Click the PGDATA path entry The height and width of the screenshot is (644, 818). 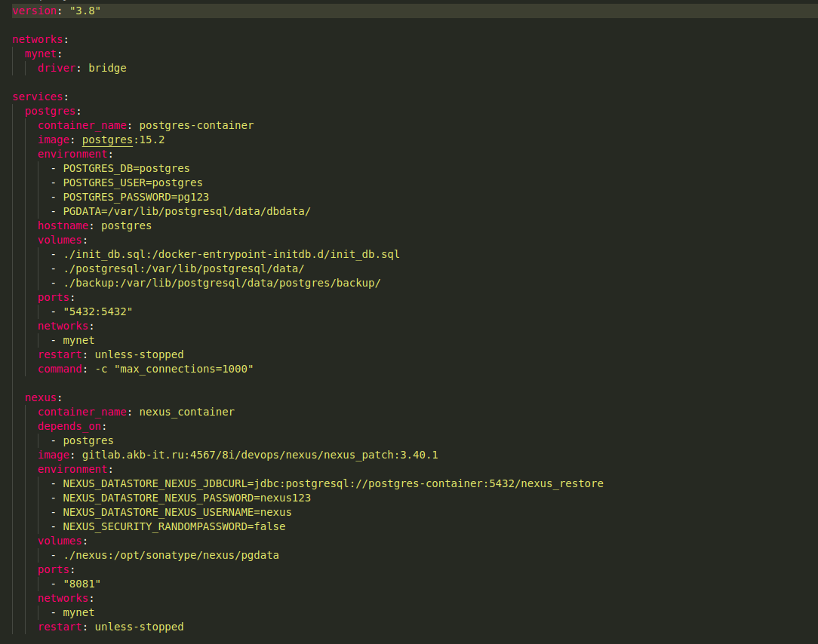(186, 212)
